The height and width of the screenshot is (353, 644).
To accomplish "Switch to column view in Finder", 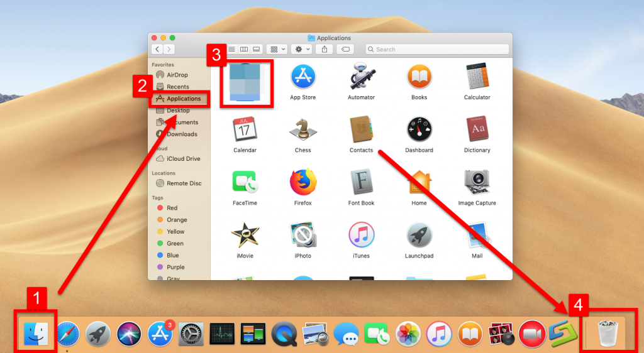I will [x=244, y=49].
